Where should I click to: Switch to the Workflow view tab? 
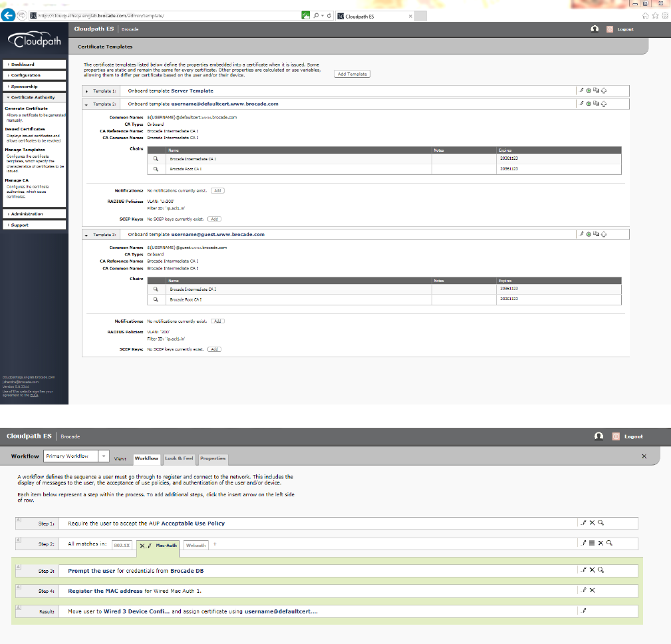pyautogui.click(x=146, y=458)
